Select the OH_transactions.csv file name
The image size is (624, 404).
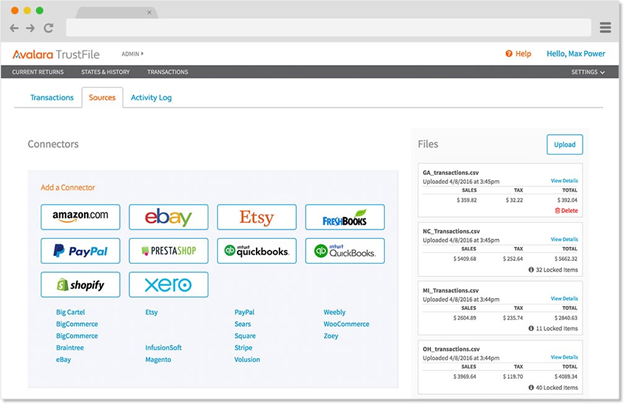[451, 349]
